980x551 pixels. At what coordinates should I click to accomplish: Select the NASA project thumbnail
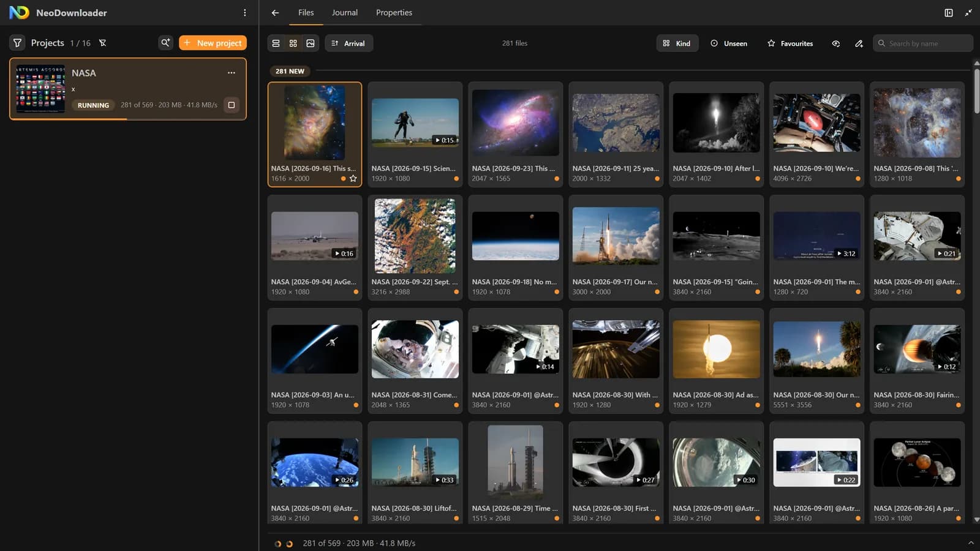coord(40,89)
